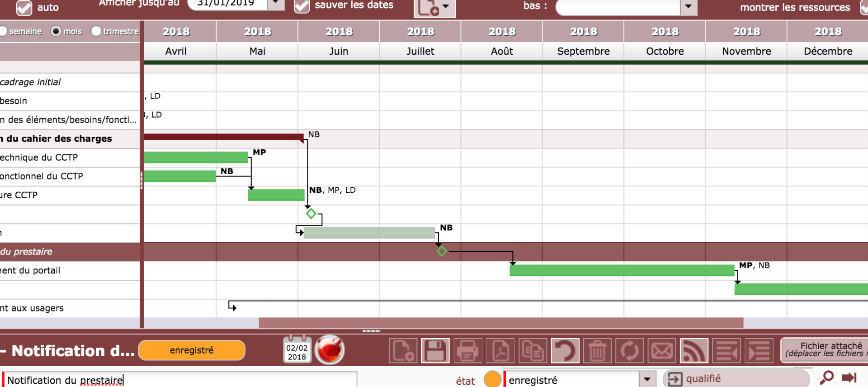This screenshot has height=387, width=868.
Task: Click the Avril month header
Action: click(x=176, y=51)
